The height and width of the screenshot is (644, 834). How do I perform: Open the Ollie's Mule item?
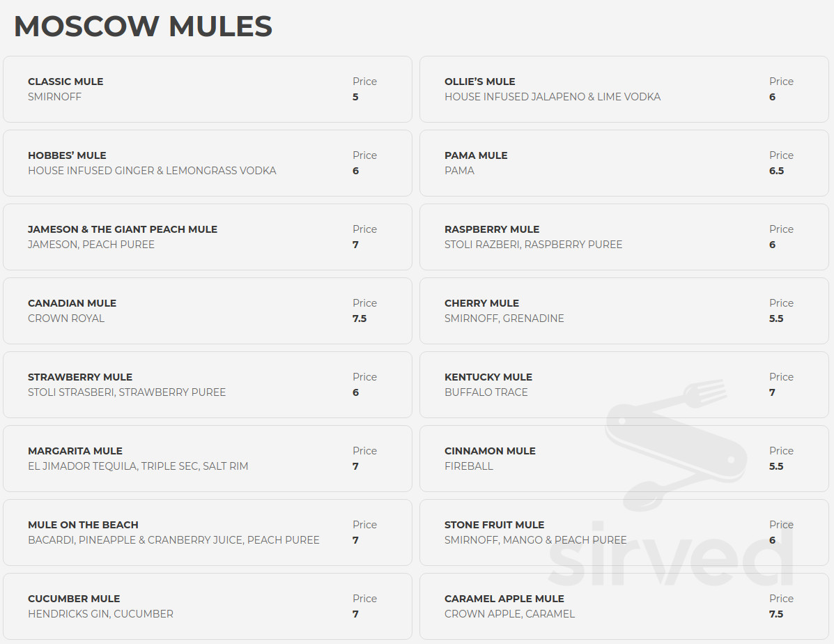click(x=624, y=89)
